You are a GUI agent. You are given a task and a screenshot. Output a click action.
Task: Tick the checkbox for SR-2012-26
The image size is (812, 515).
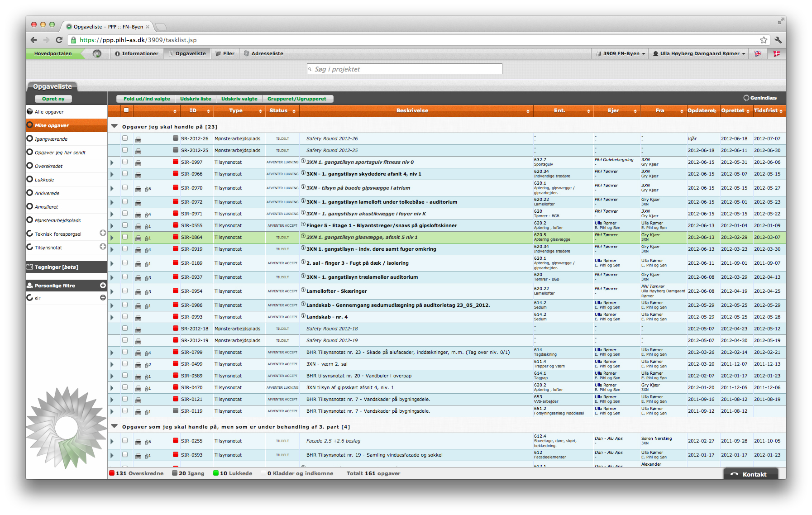125,138
